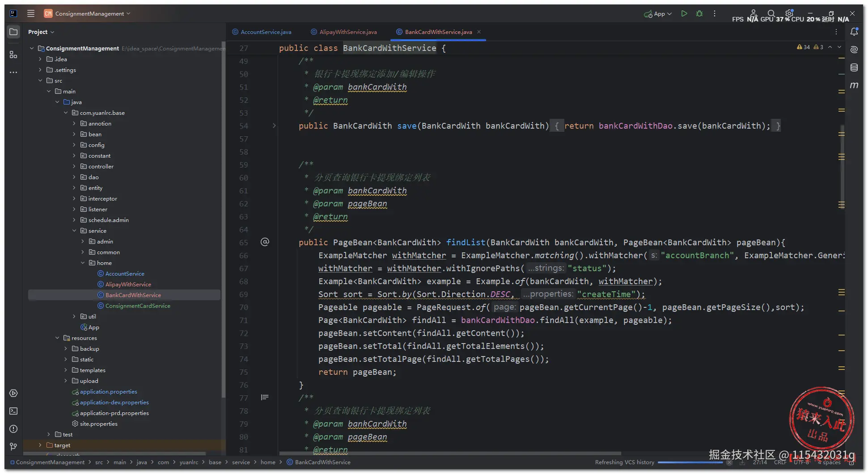The height and width of the screenshot is (474, 868).
Task: Open ConsignmentManagement project dropdown
Action: click(87, 13)
